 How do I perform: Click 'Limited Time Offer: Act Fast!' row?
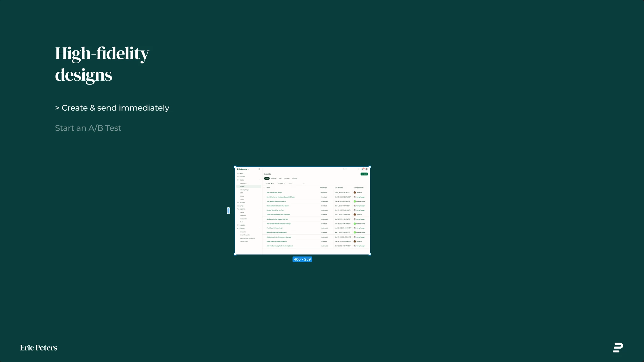point(316,210)
